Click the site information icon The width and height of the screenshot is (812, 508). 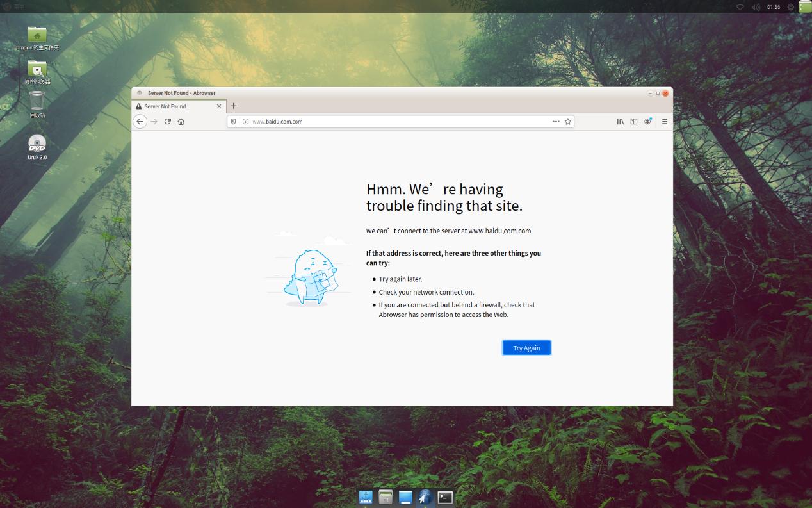tap(245, 121)
